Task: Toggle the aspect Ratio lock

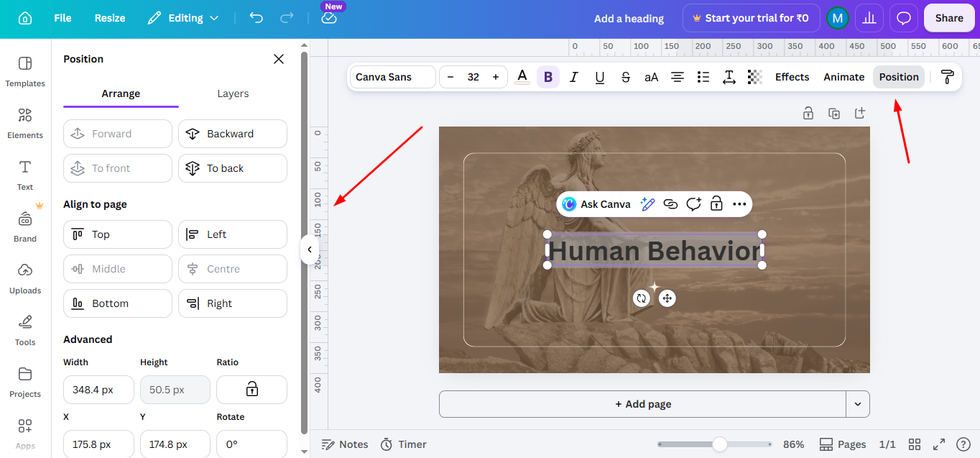Action: coord(251,390)
